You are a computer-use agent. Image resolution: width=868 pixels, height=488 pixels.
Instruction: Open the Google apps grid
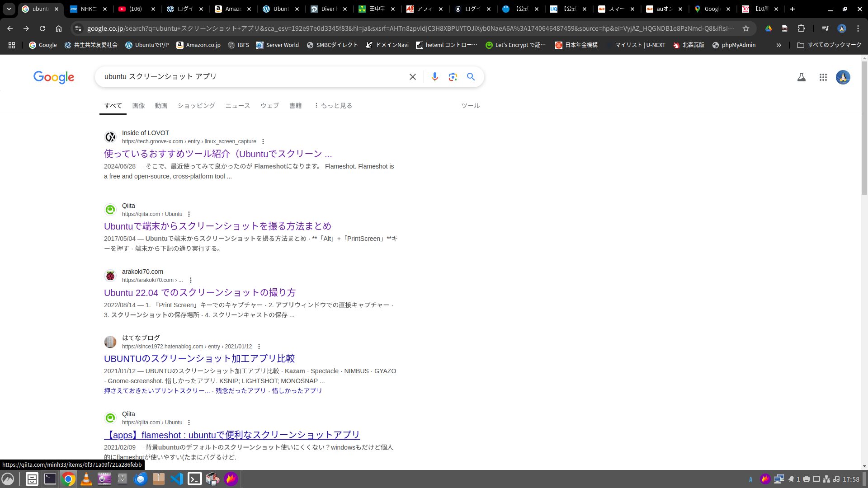tap(823, 77)
